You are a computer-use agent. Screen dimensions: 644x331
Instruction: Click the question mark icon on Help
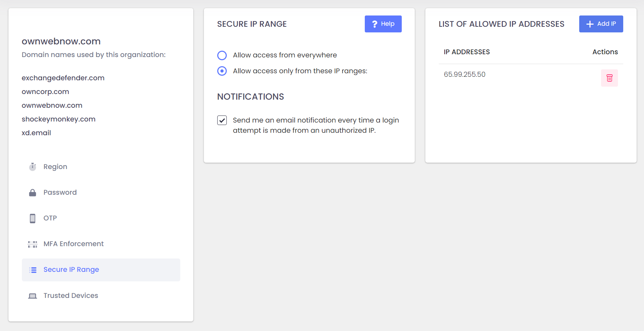[x=375, y=24]
